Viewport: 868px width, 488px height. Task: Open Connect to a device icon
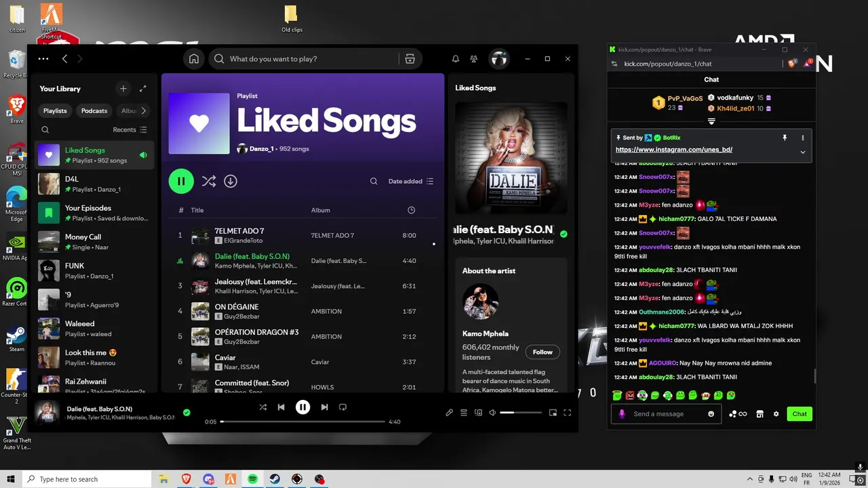[x=479, y=412]
